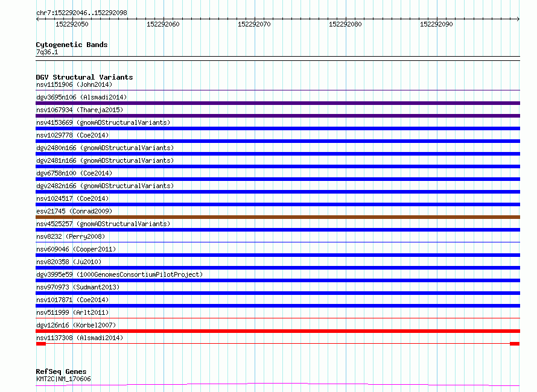Image resolution: width=537 pixels, height=392 pixels.
Task: Click the purple bar under nsv1067934
Action: 278,116
